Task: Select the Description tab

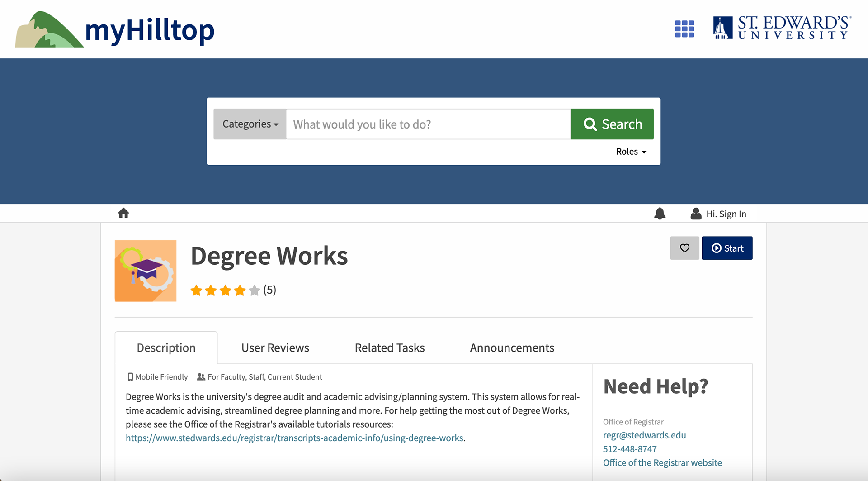Action: click(166, 348)
